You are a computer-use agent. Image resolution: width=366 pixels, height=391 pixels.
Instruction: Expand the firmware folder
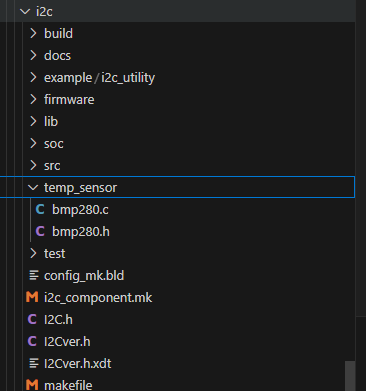(69, 99)
